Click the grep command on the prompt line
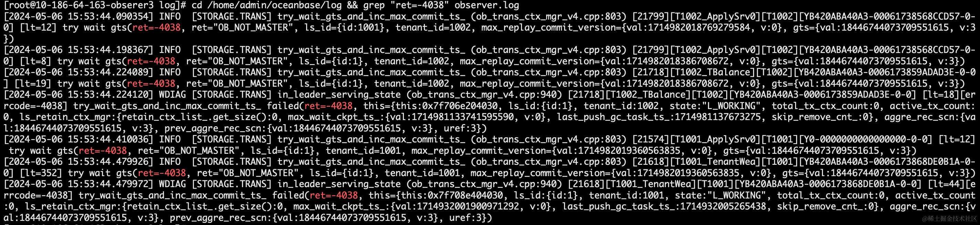This screenshot has width=980, height=225. [x=375, y=5]
